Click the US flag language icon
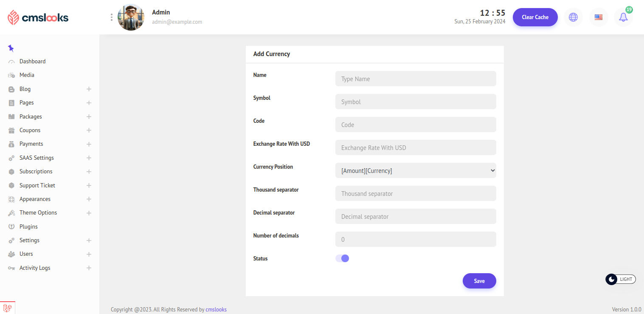The image size is (644, 314). [598, 17]
